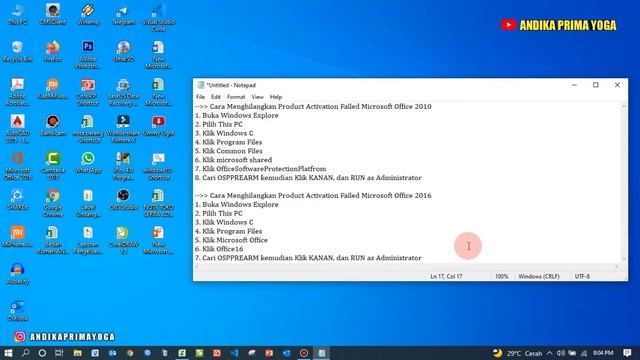Open the UltraISO desktop shortcut

(x=123, y=51)
